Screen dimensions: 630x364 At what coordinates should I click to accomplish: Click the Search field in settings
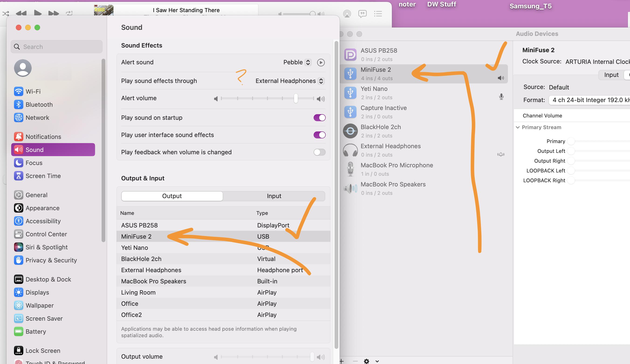56,47
